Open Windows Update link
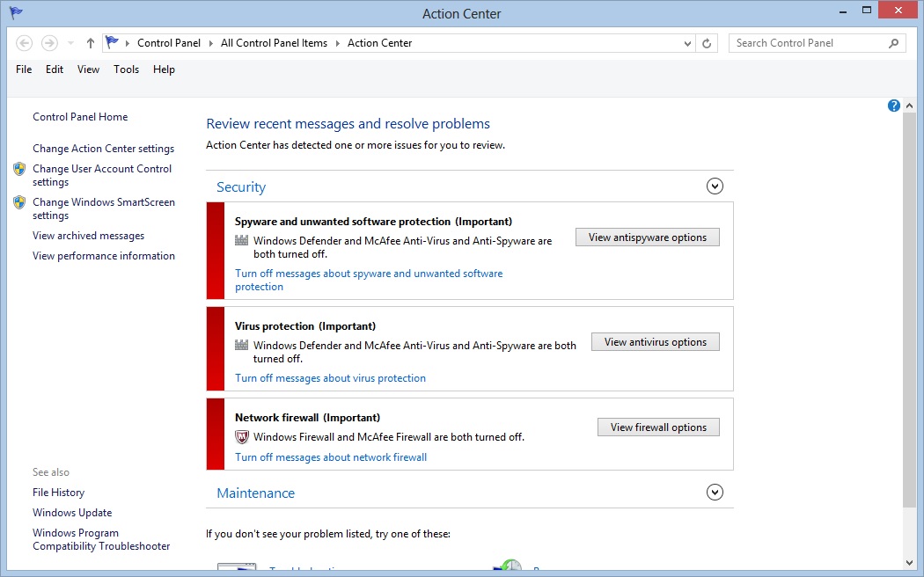 [x=72, y=513]
